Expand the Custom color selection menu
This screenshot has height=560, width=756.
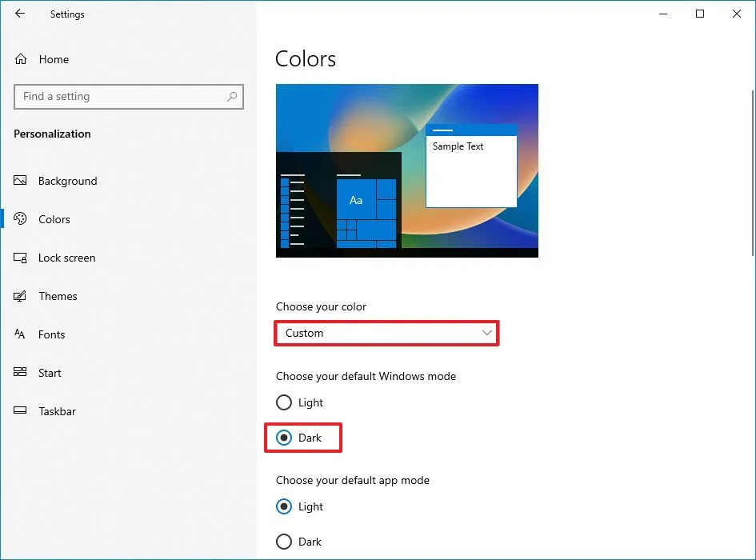point(386,333)
